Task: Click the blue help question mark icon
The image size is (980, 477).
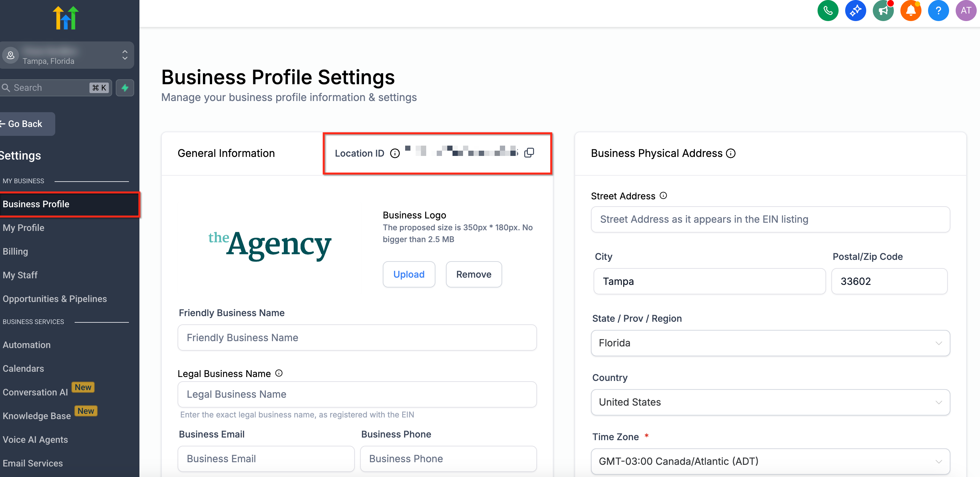Action: tap(938, 10)
